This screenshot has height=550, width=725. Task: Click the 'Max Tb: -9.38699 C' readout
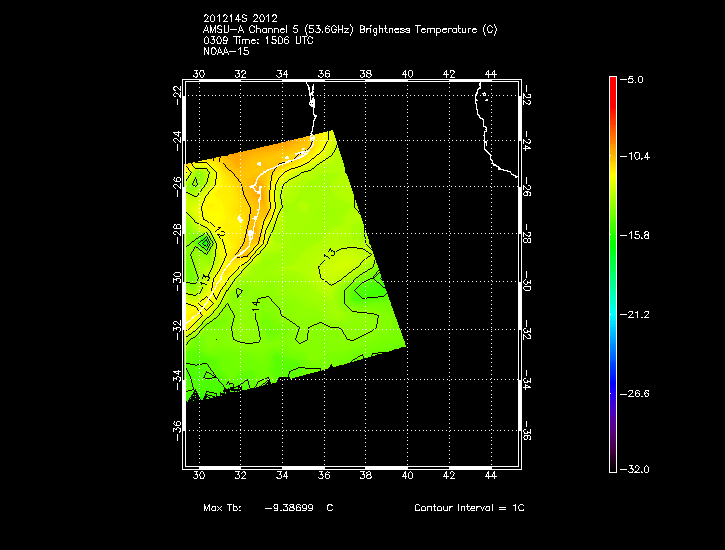(268, 508)
